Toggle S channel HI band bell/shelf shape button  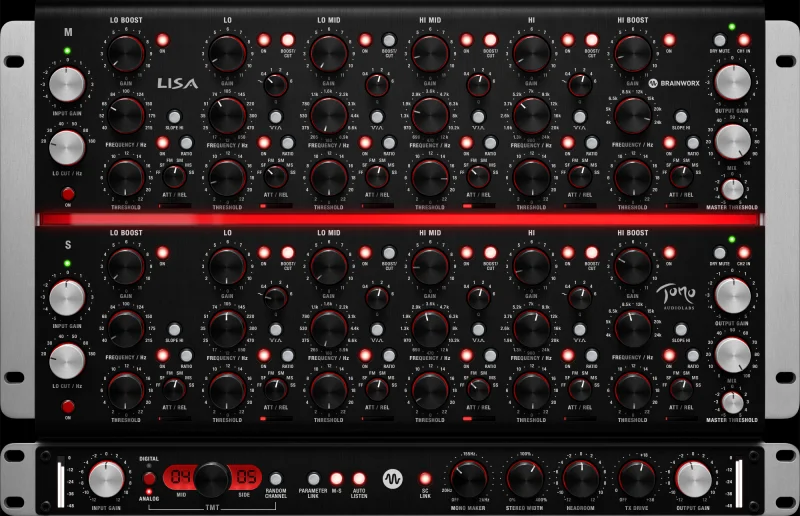point(580,329)
